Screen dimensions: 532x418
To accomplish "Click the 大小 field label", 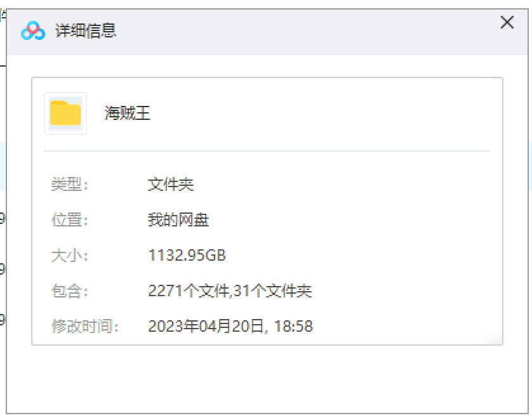I will (x=70, y=255).
